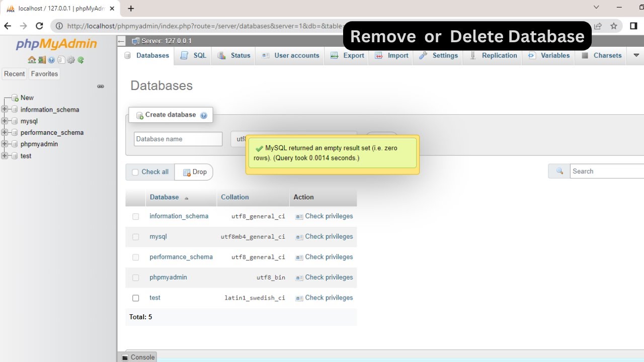Open the Charsets tab
Screen dimensions: 644x362
click(x=602, y=56)
